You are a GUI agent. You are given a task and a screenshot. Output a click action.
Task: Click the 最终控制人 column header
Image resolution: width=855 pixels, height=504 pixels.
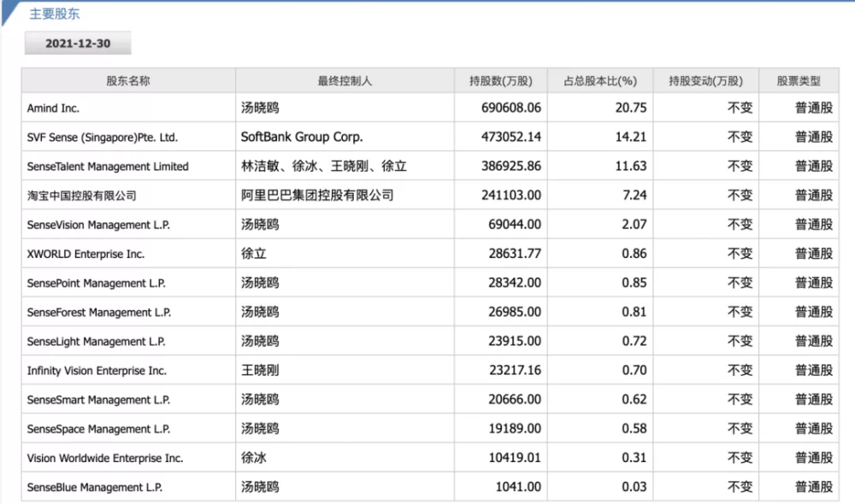pyautogui.click(x=345, y=80)
